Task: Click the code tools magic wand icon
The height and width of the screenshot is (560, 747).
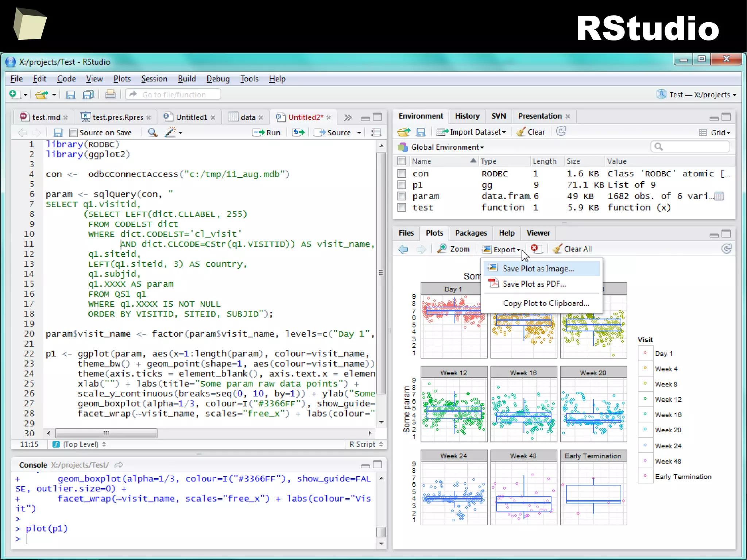Action: coord(170,132)
